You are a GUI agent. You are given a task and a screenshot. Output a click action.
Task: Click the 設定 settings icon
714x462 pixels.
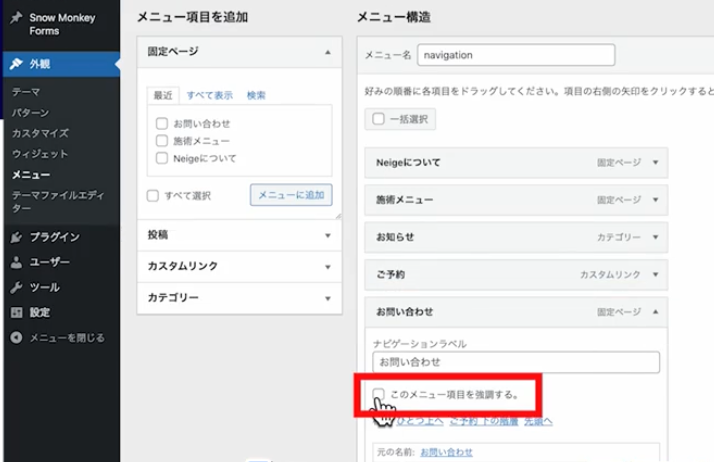[x=16, y=312]
